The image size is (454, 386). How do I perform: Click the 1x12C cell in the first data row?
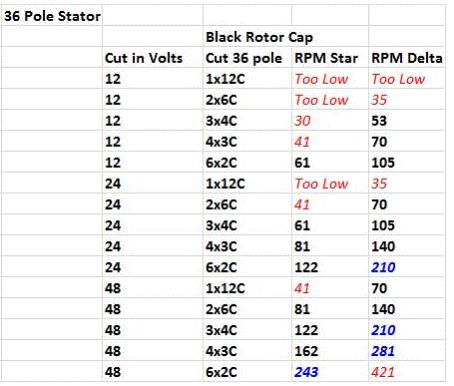(247, 78)
